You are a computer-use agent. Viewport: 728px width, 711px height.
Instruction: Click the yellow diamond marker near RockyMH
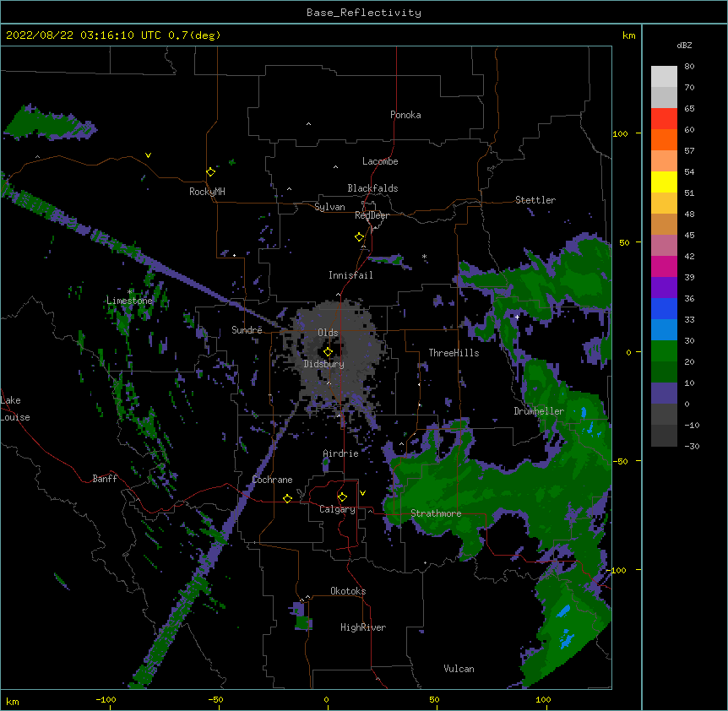[x=211, y=172]
